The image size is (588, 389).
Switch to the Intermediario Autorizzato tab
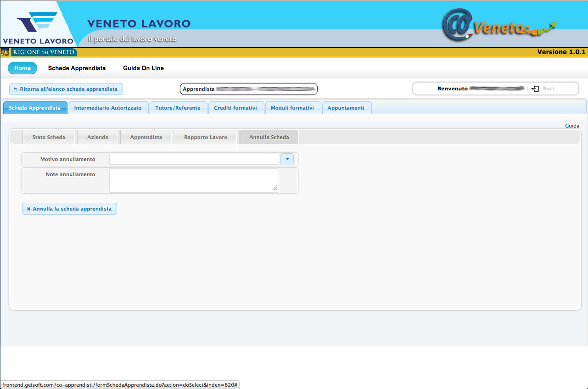coord(108,108)
